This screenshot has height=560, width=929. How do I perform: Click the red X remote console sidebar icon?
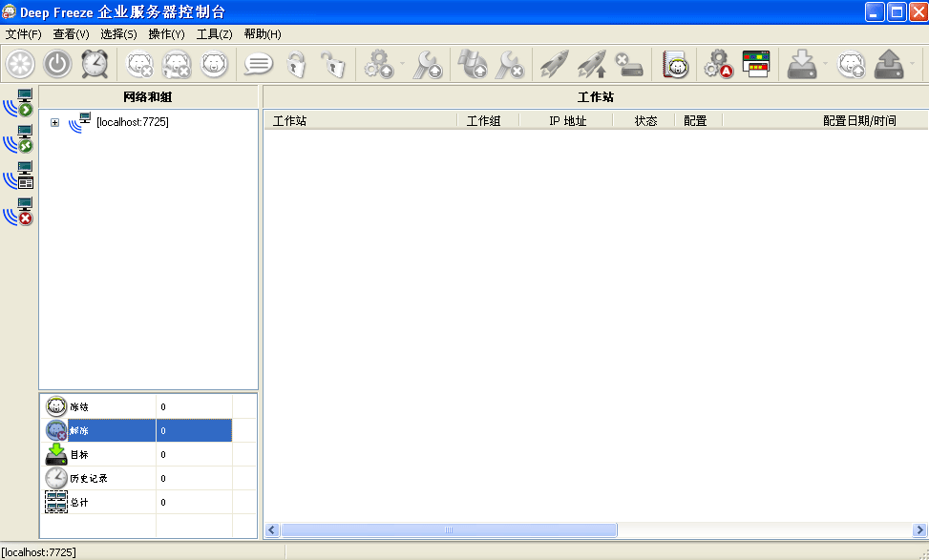point(18,212)
